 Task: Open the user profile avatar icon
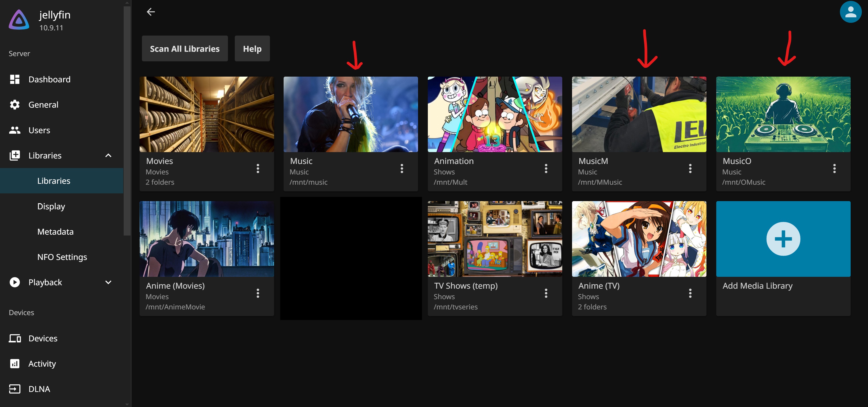click(x=850, y=12)
